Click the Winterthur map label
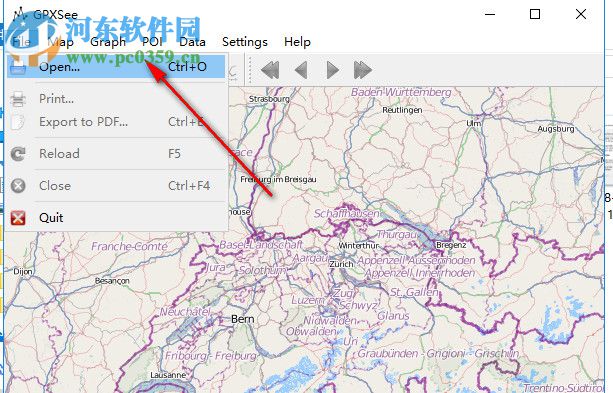 (358, 246)
